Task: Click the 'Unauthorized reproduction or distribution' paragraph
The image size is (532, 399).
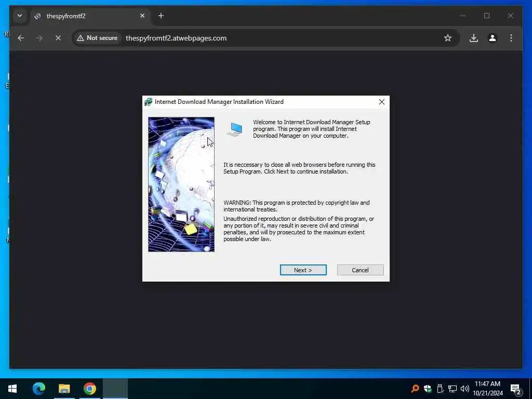Action: pyautogui.click(x=299, y=229)
